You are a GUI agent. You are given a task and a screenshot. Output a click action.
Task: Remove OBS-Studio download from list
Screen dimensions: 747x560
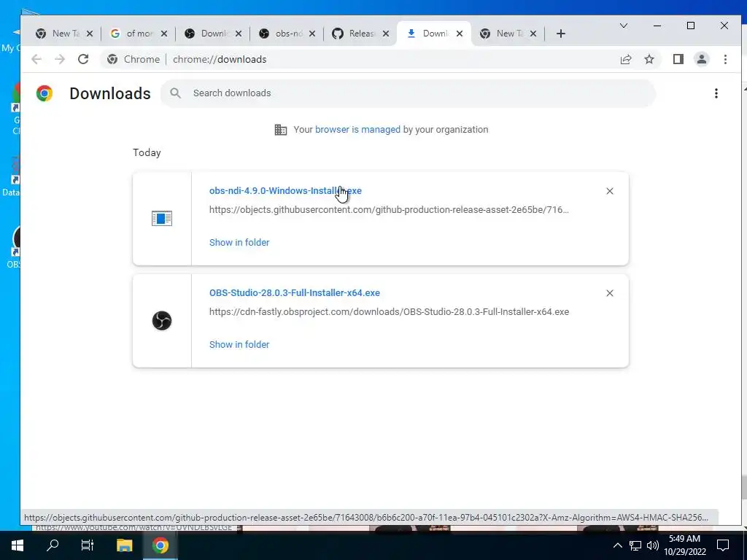click(609, 293)
